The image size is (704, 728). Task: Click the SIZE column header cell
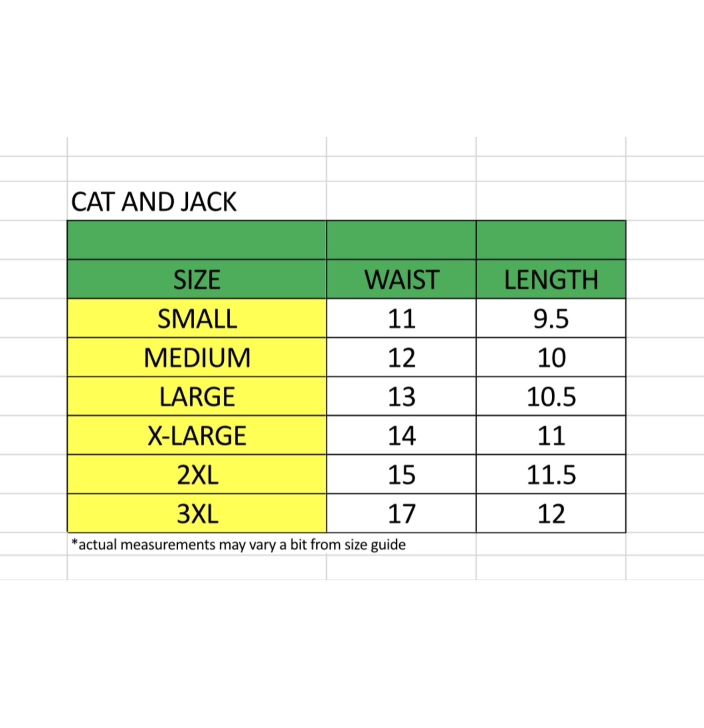(x=196, y=279)
